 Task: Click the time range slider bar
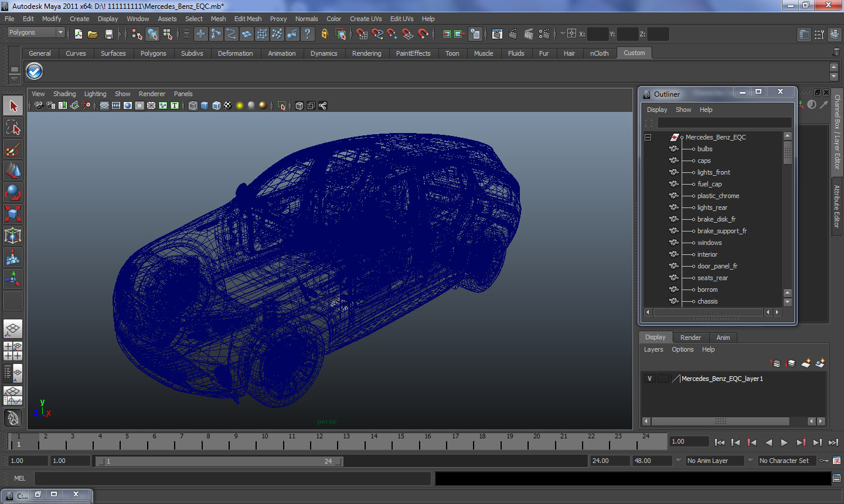click(220, 461)
